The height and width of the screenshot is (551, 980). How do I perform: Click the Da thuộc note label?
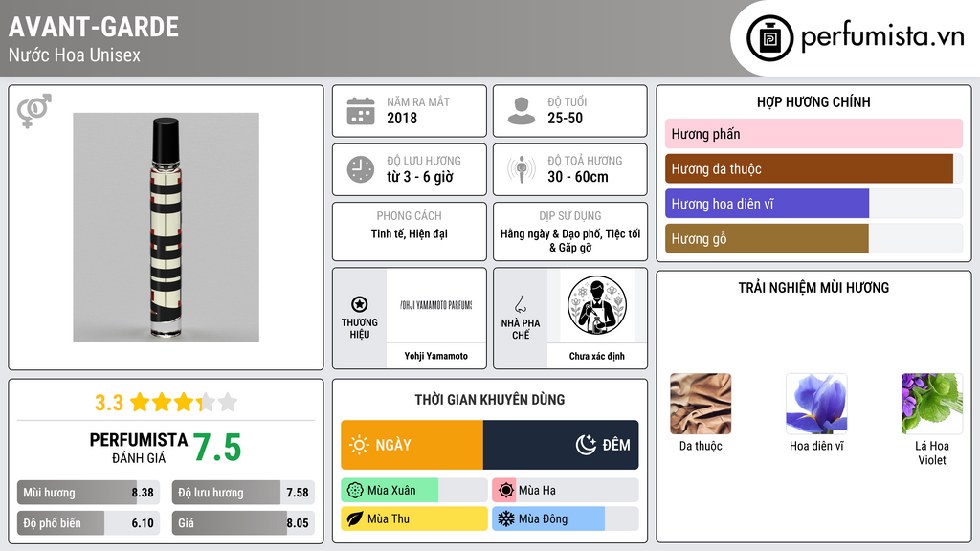[701, 446]
